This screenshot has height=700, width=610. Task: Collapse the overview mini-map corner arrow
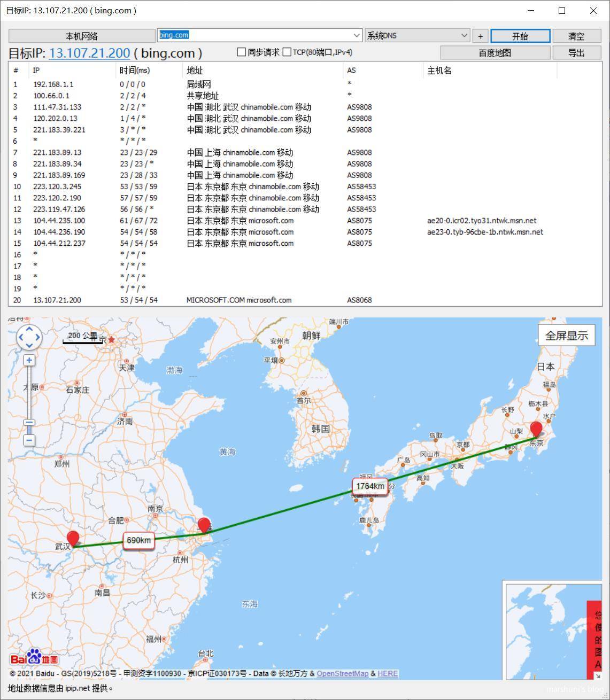coord(597,675)
